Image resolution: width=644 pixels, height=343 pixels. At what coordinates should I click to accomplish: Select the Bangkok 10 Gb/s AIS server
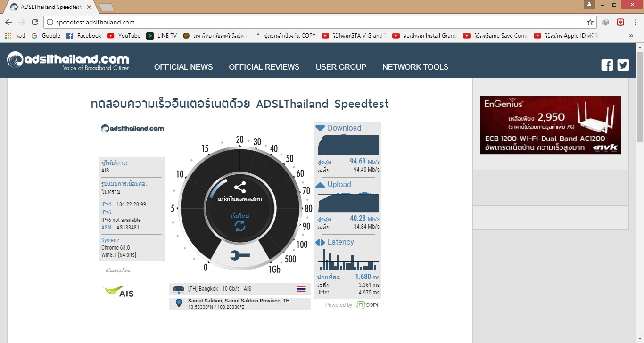(240, 289)
